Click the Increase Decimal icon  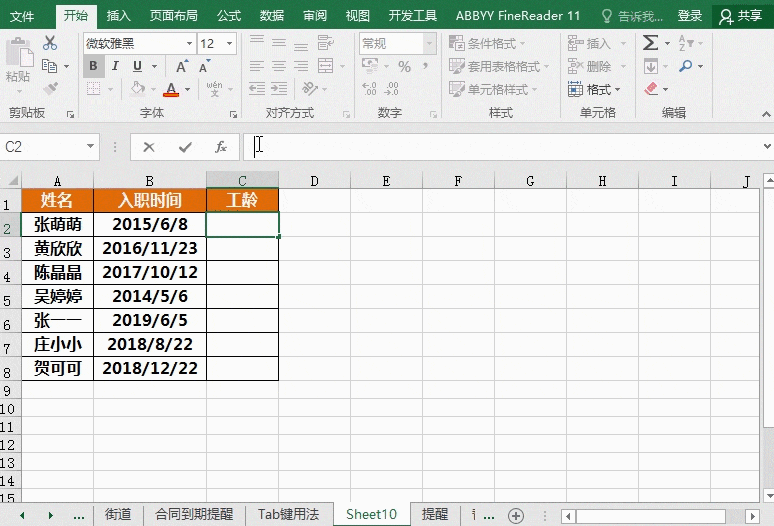369,89
